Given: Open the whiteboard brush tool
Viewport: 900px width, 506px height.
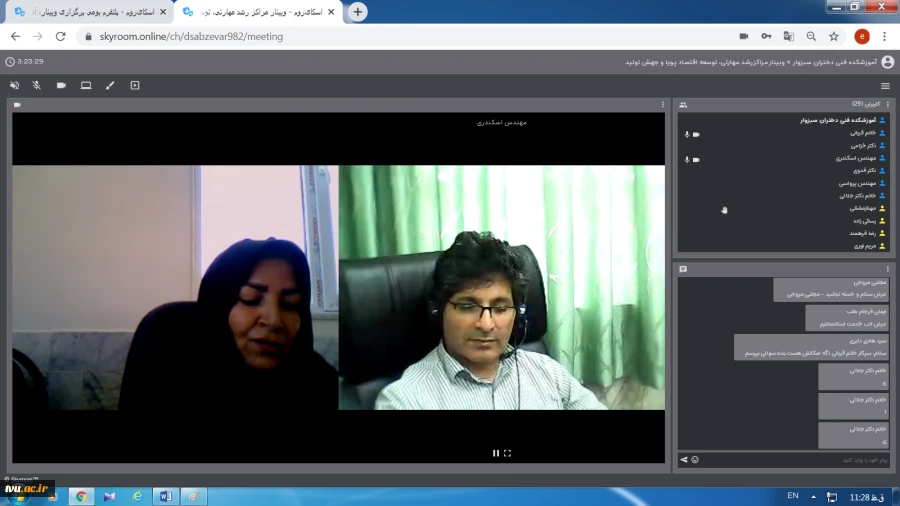Looking at the screenshot, I should tap(110, 86).
